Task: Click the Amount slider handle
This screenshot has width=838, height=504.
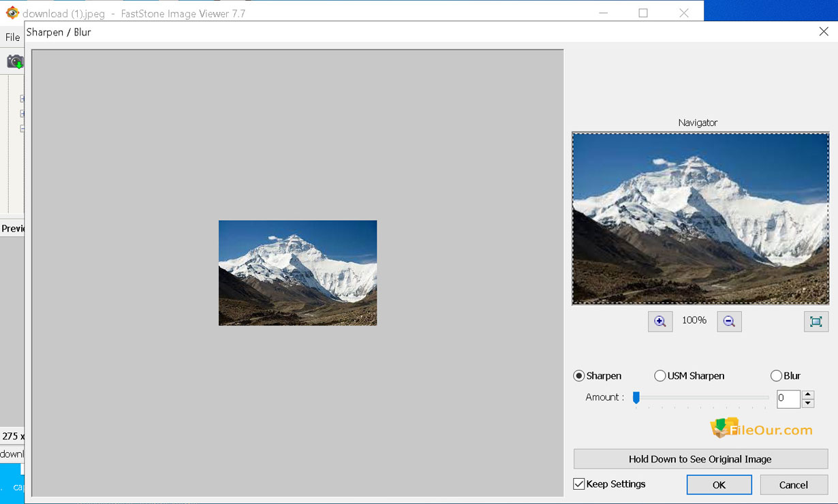Action: pyautogui.click(x=636, y=398)
